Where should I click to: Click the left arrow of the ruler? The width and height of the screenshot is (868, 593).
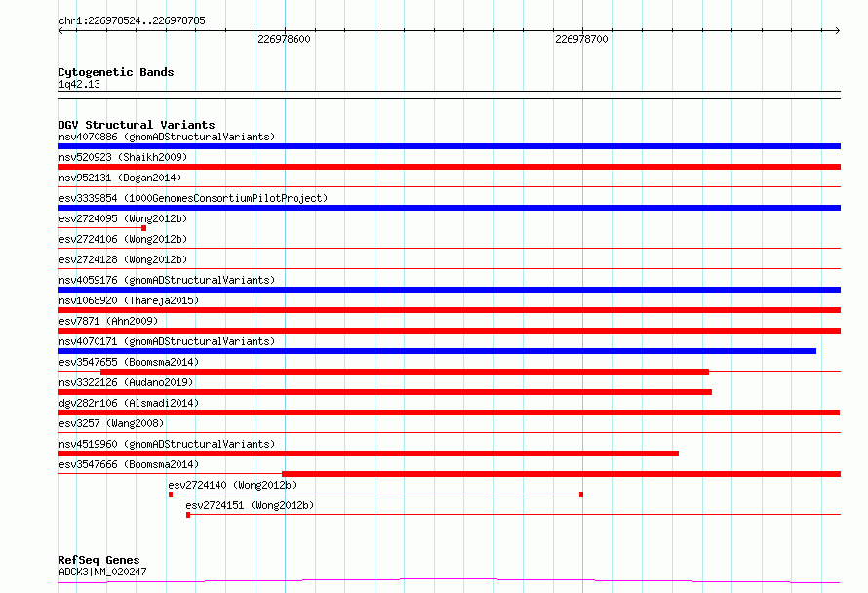coord(60,31)
